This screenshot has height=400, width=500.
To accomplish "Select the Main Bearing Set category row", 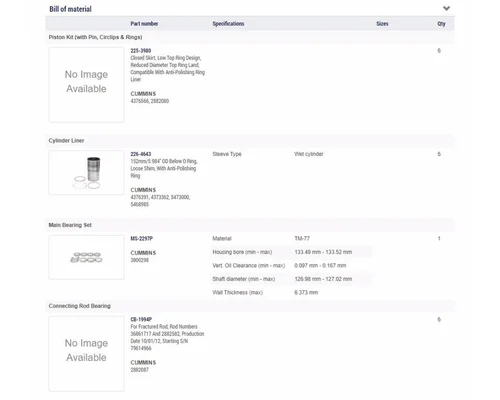I will [250, 225].
